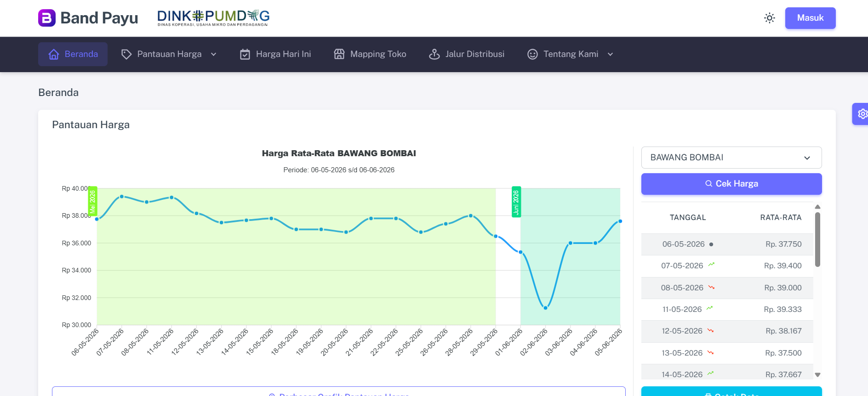Click the down-trend icon for 08-05-2026
The image size is (868, 396).
[712, 287]
